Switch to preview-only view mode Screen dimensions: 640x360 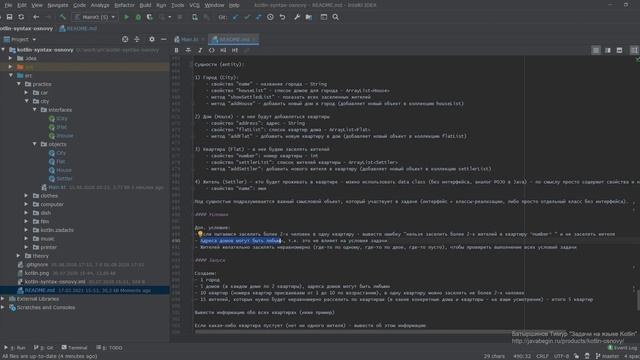tap(619, 50)
